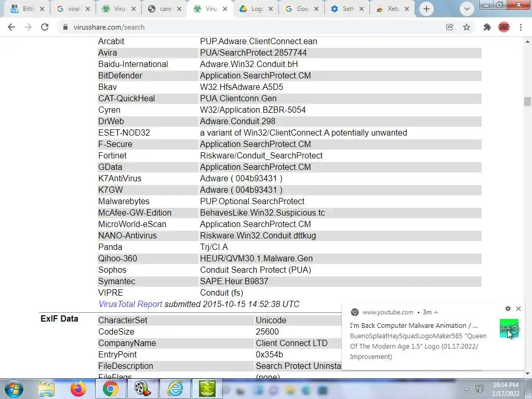Viewport: 532px width, 399px height.
Task: Launch Firefox from the taskbar
Action: 78,389
